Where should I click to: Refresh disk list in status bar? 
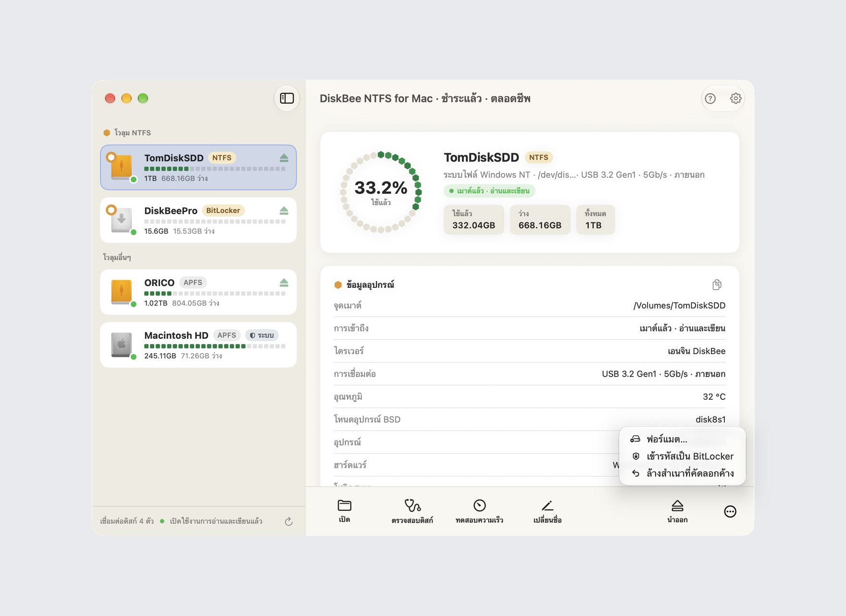click(288, 521)
